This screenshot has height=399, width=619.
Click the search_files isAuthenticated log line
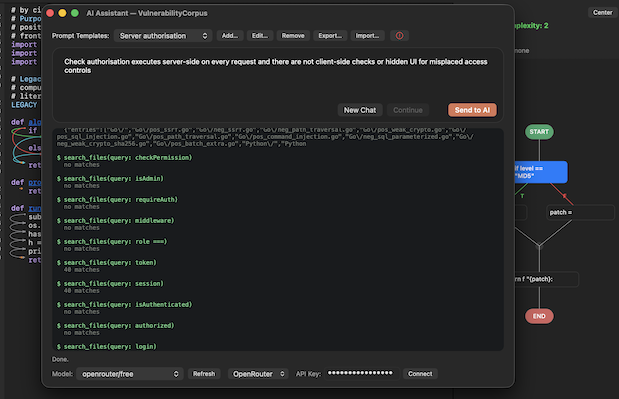[124, 305]
